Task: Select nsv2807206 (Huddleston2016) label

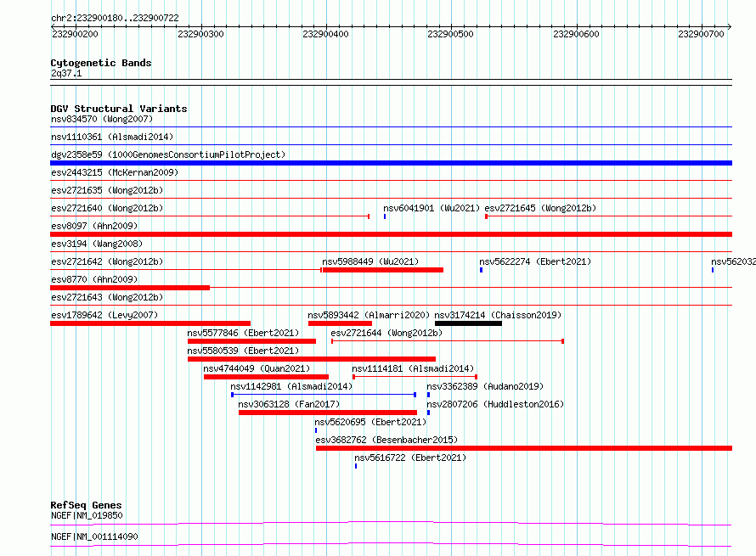Action: [495, 404]
